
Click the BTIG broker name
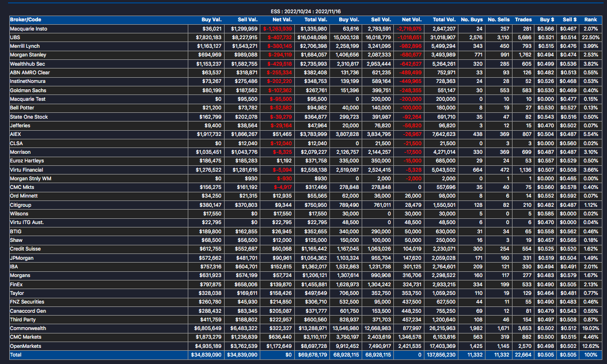[x=16, y=231]
